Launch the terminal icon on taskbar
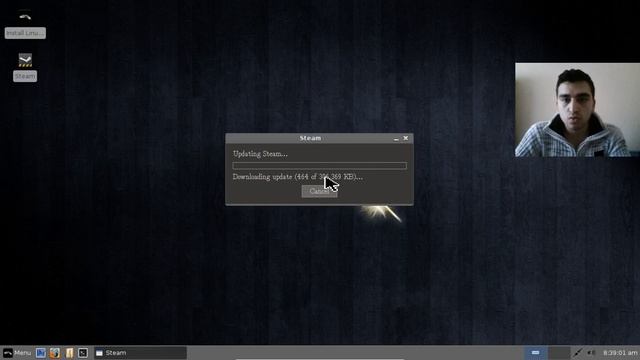This screenshot has height=360, width=640. pyautogui.click(x=83, y=353)
